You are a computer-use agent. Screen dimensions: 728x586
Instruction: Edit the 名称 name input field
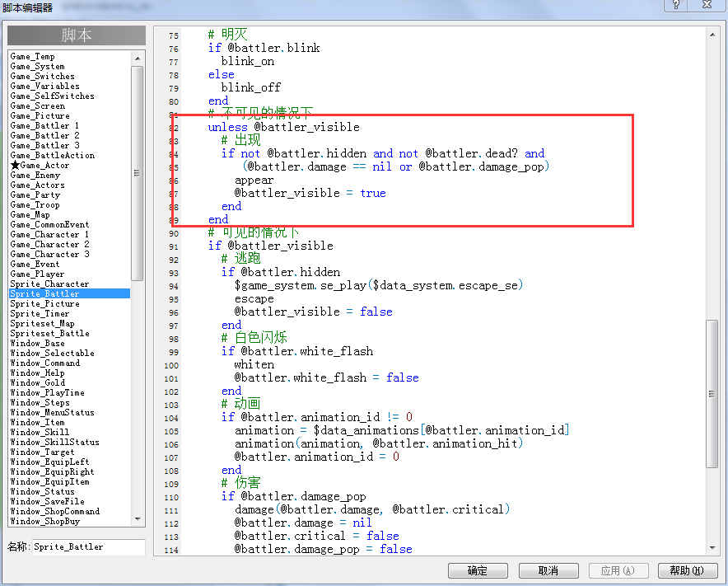tap(89, 547)
